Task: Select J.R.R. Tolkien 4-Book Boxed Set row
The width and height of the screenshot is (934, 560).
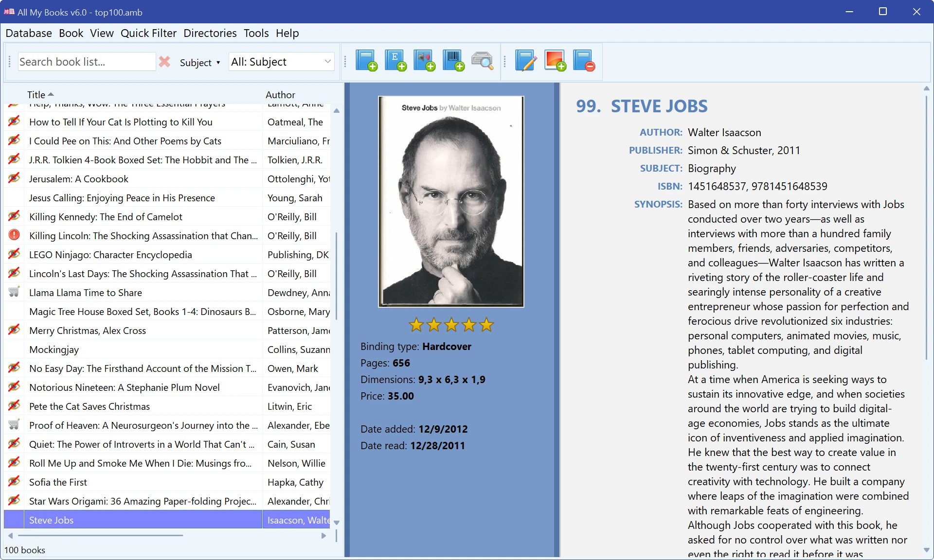Action: pyautogui.click(x=167, y=160)
